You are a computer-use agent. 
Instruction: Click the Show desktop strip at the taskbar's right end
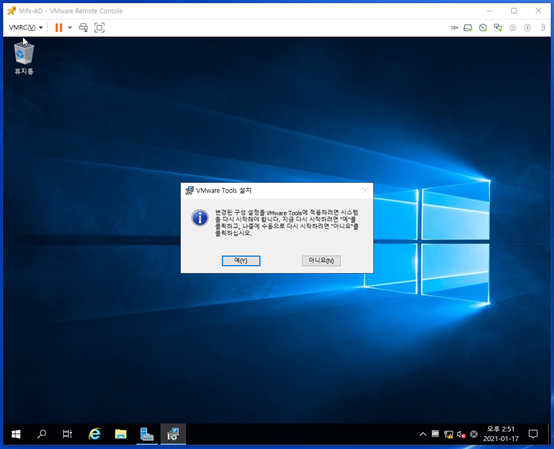click(x=549, y=434)
